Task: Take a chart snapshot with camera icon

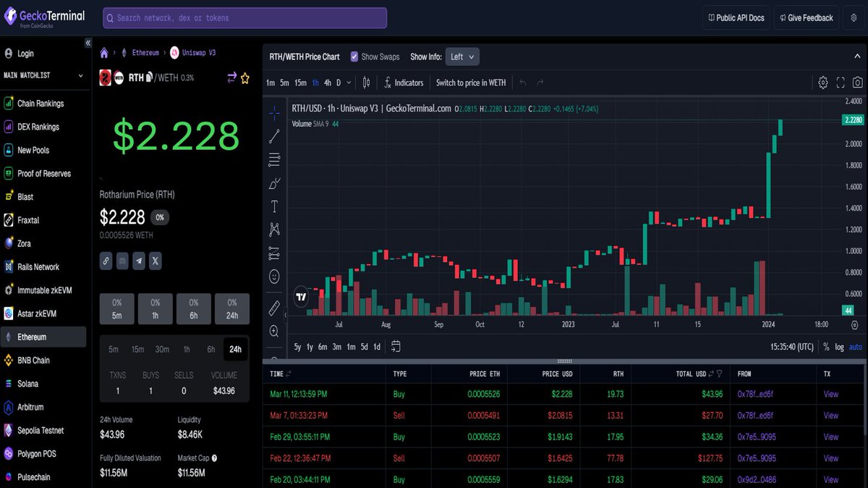Action: (858, 83)
